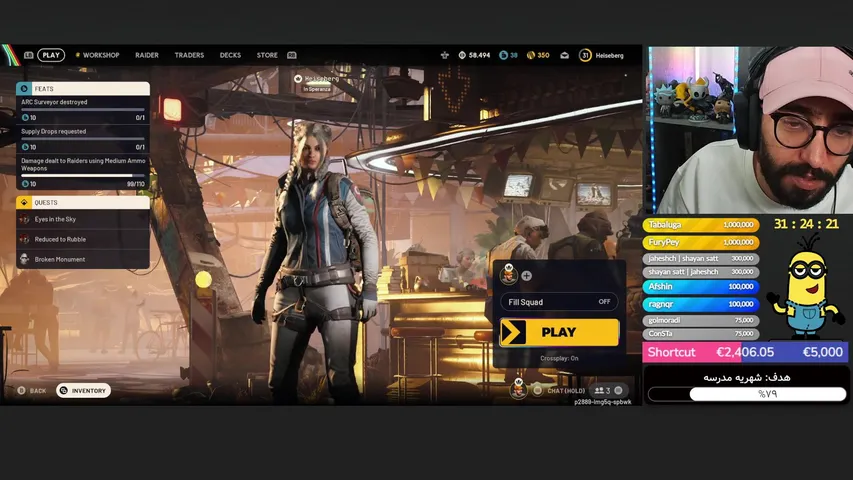
Task: Click the blue token balance showing 38
Action: coord(509,55)
